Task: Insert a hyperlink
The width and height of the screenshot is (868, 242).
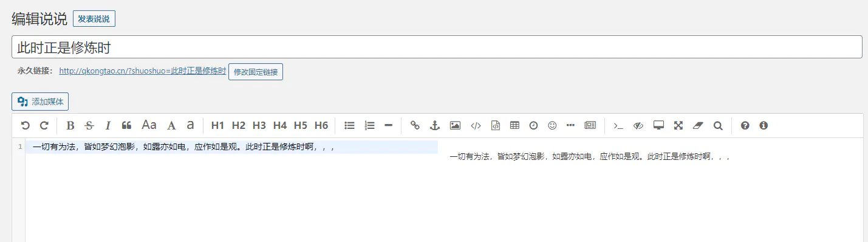Action: (x=415, y=125)
